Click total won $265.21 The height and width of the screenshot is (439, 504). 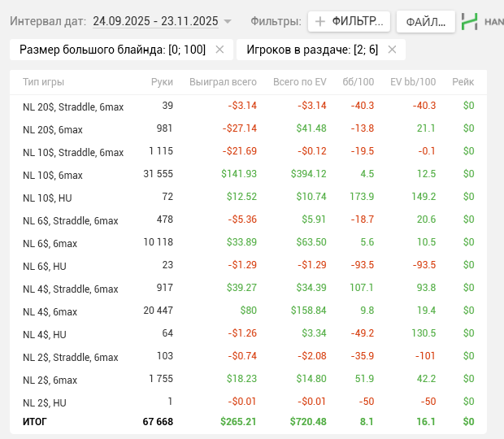click(x=238, y=422)
